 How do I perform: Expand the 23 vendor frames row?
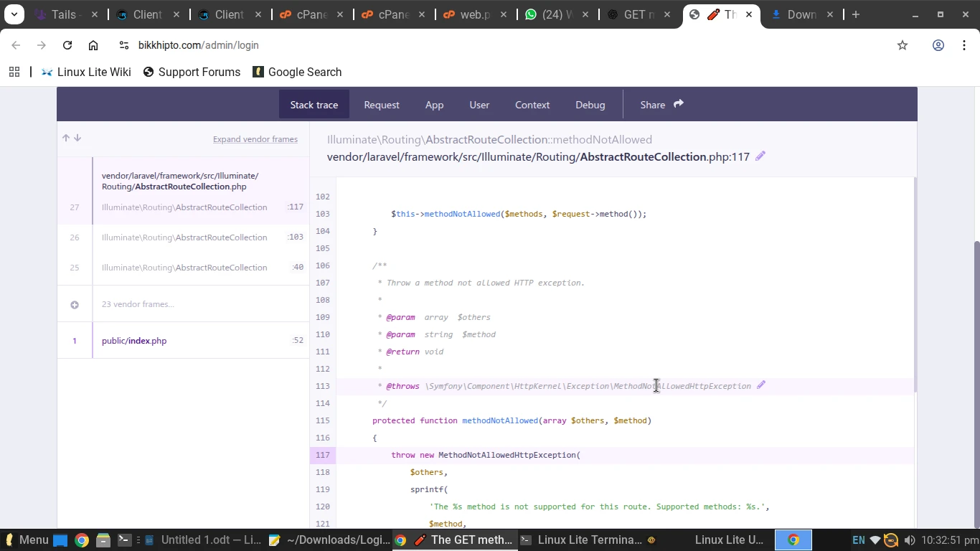[x=138, y=304]
